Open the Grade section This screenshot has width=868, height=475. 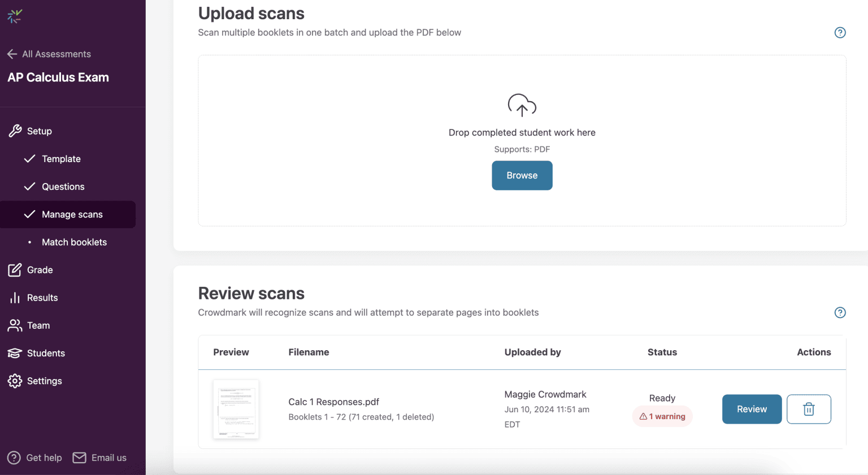click(x=40, y=270)
